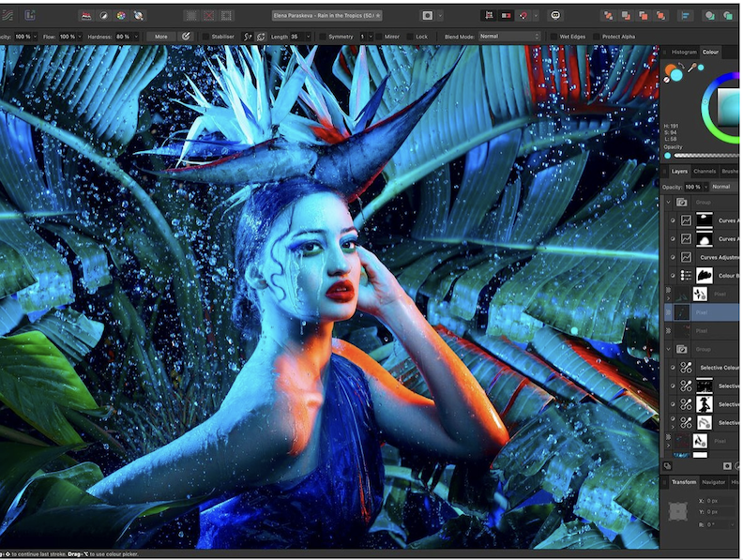Switch to the Channels tab

click(x=705, y=172)
